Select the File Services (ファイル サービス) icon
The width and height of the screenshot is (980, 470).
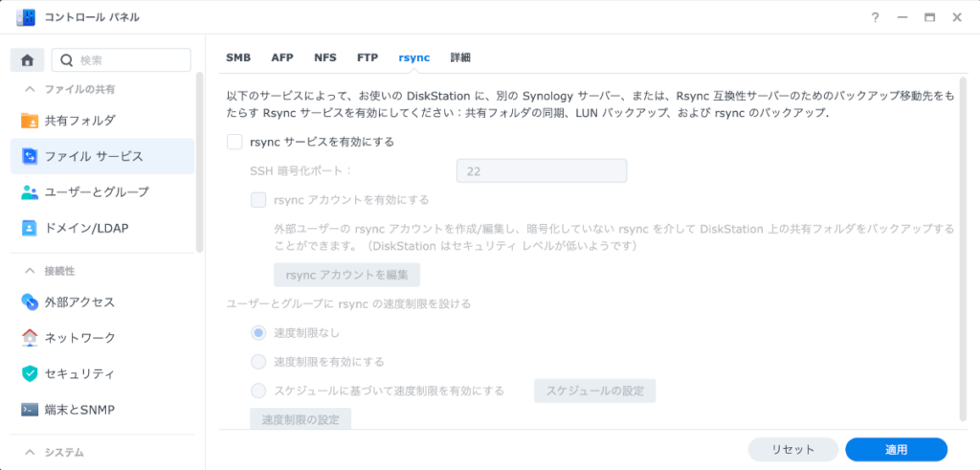(x=30, y=156)
